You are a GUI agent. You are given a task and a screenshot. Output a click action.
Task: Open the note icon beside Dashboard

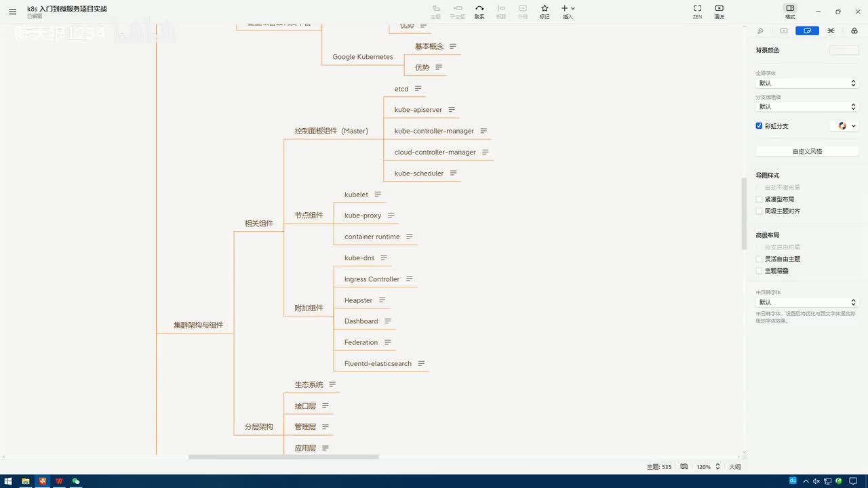(x=387, y=321)
